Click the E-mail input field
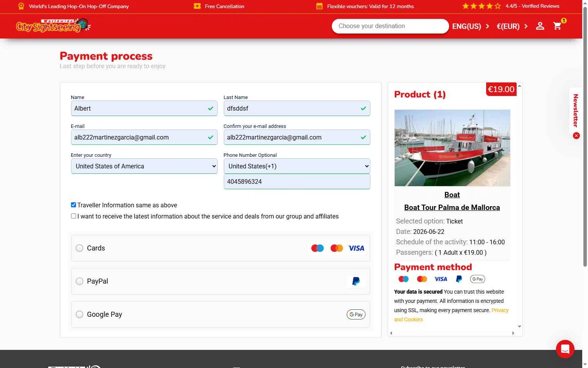This screenshot has width=588, height=368. coord(144,137)
